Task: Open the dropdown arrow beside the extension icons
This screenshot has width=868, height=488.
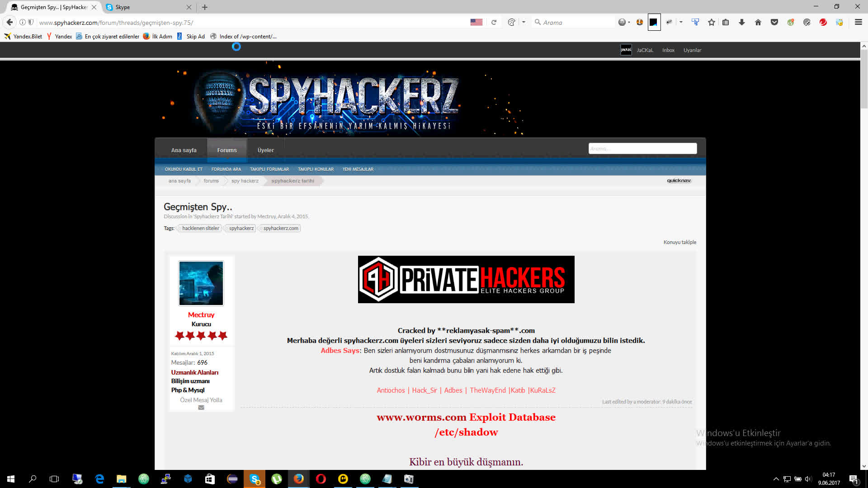Action: pos(680,22)
